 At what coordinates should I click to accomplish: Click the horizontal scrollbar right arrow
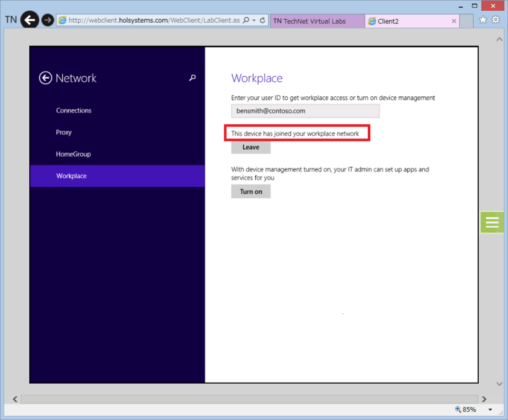click(484, 399)
